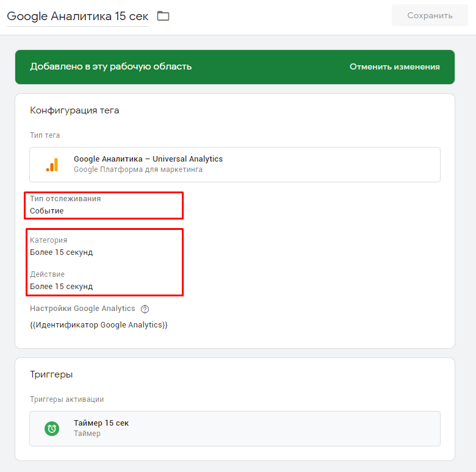
Task: Click Отменить изменения link
Action: [x=394, y=66]
